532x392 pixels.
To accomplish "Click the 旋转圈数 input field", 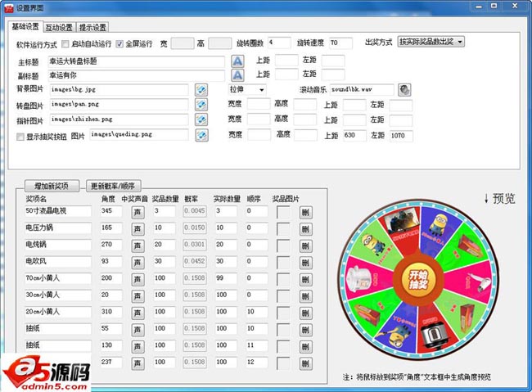I will [279, 43].
